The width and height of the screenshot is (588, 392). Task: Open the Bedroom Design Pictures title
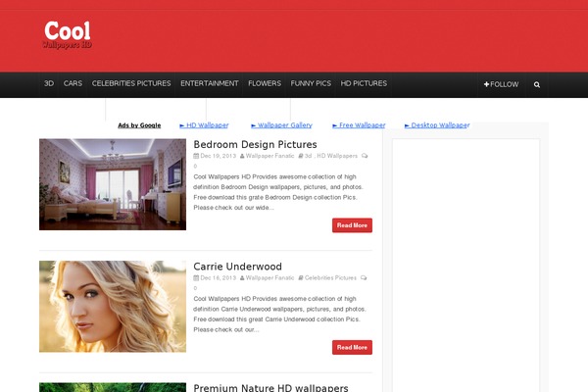point(255,144)
